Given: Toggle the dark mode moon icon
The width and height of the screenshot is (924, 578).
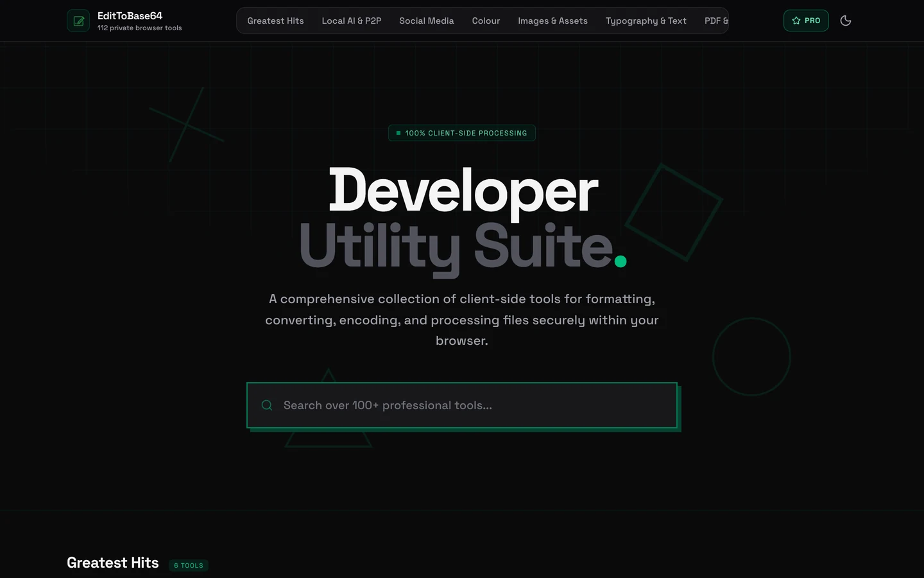Looking at the screenshot, I should coord(846,21).
